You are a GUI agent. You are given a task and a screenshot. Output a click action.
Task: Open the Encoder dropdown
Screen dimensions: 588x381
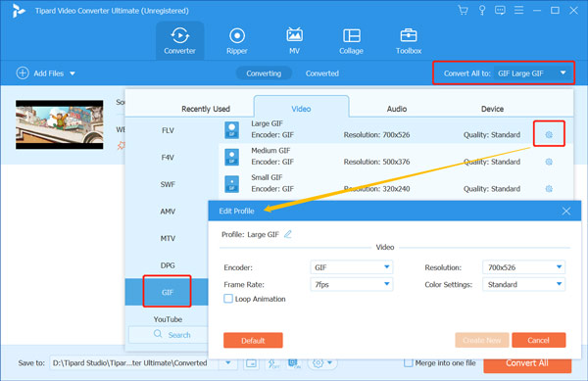[x=352, y=267]
